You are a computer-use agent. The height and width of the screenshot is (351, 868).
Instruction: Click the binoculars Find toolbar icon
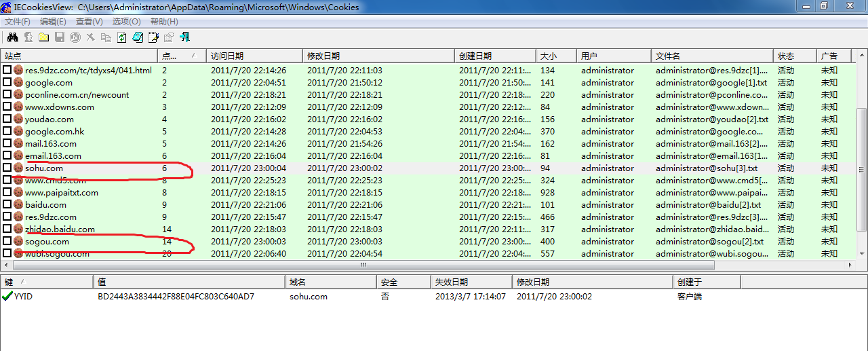12,37
